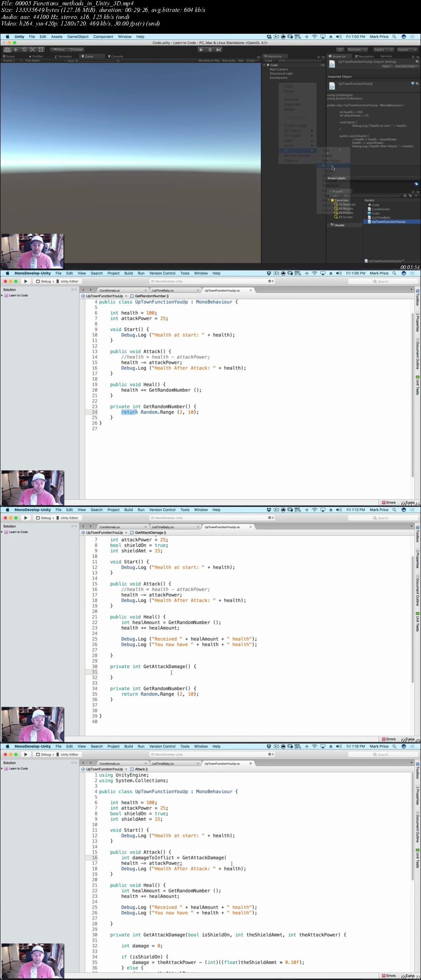Switch to the Scene tab in Unity
The width and height of the screenshot is (421, 980).
[9, 56]
